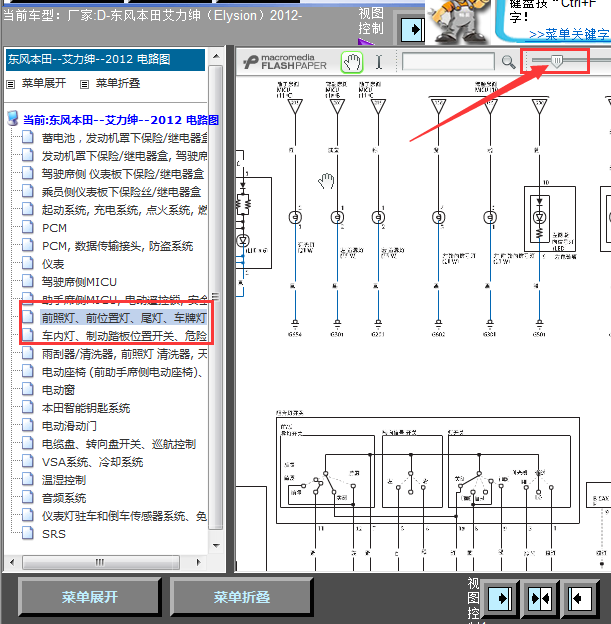Click the top view control right-arrow icon

coord(412,29)
